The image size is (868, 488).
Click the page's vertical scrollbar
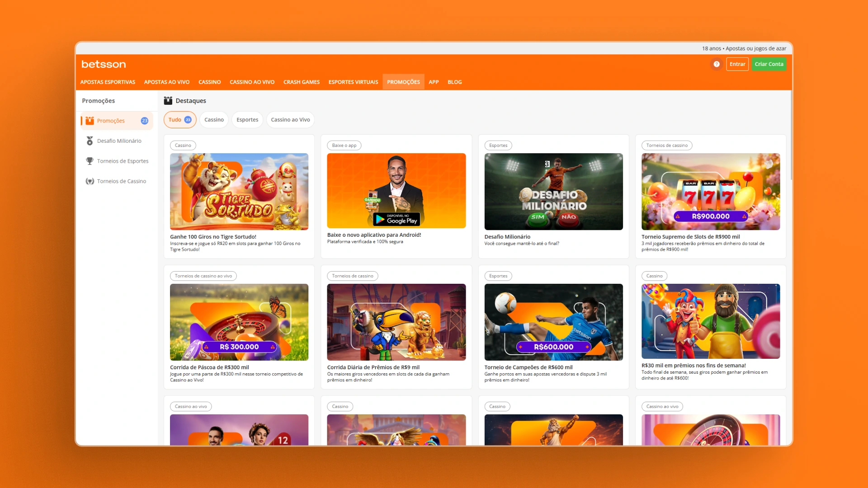tap(791, 136)
